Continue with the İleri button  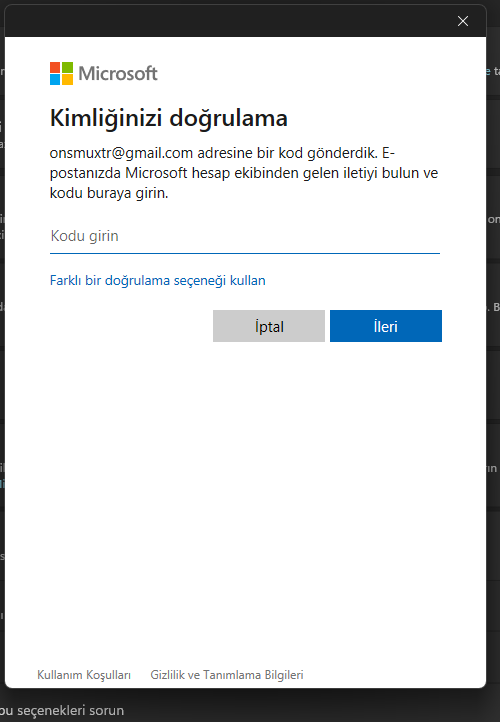click(x=386, y=326)
